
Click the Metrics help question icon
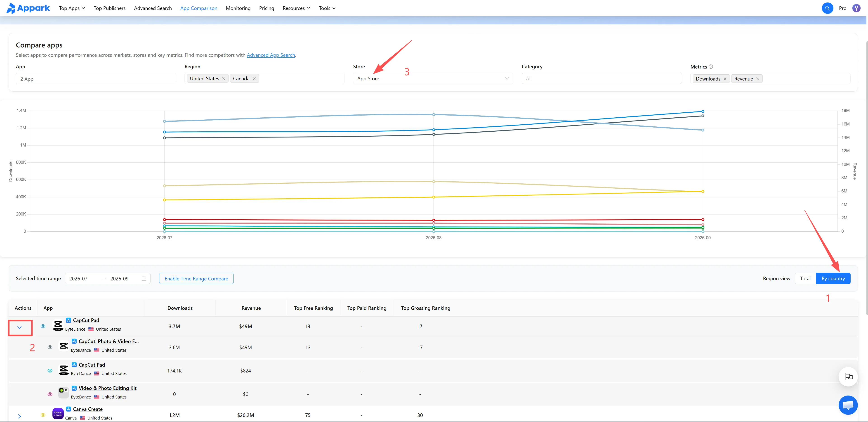[711, 67]
